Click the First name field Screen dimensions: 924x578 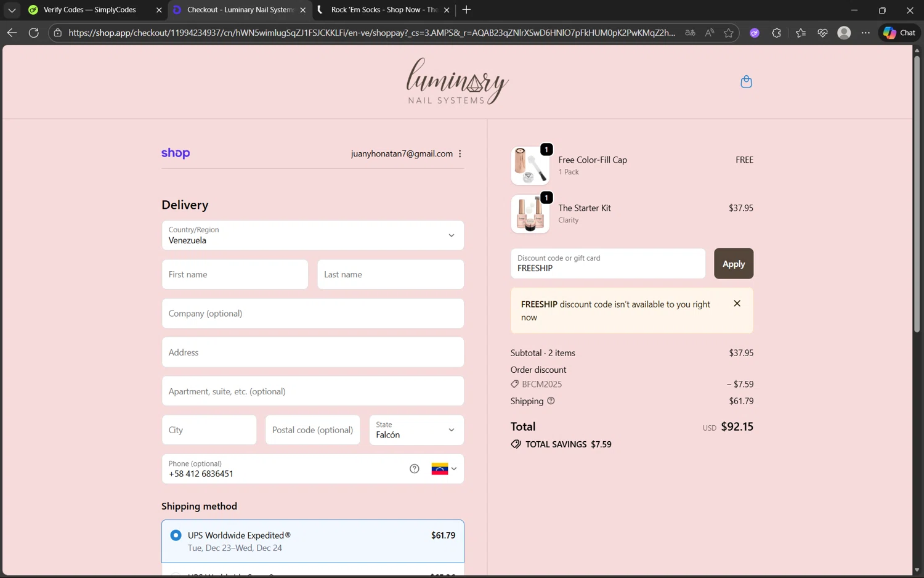click(235, 274)
